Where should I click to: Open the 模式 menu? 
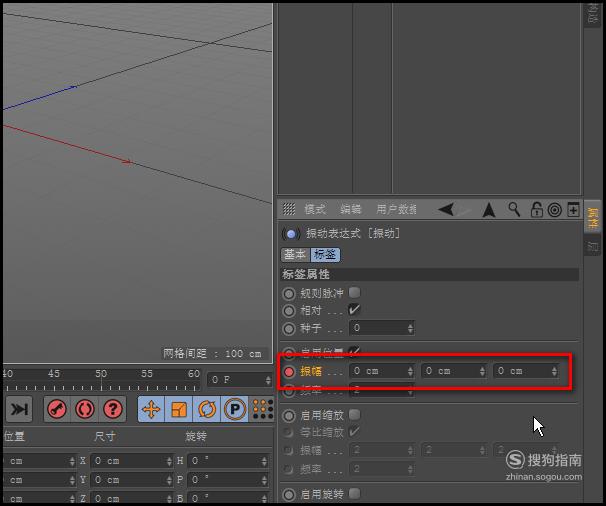[315, 210]
